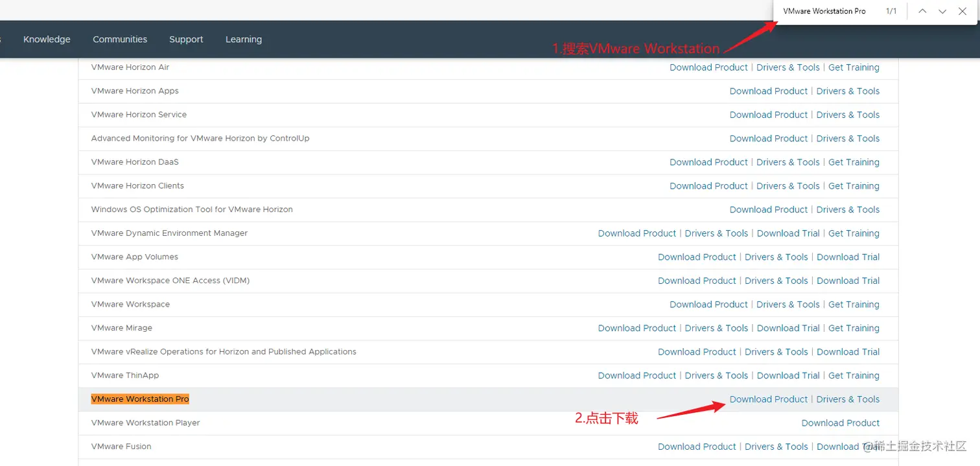Open the Learning menu
The width and height of the screenshot is (980, 466).
point(244,40)
